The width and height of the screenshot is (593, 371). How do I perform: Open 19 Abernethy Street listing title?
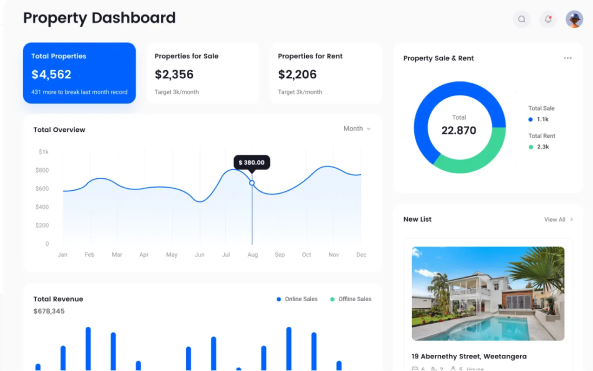pyautogui.click(x=469, y=356)
